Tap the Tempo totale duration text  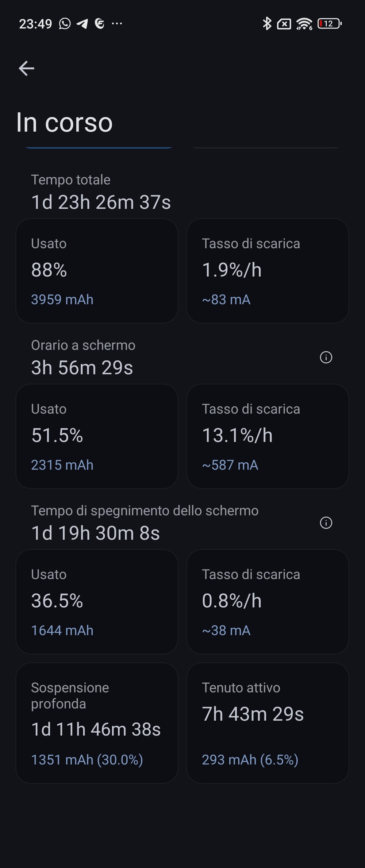(101, 202)
